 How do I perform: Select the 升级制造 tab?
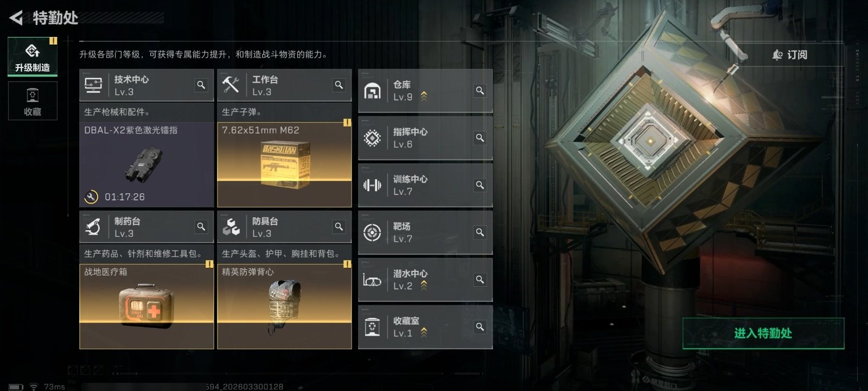pos(33,56)
